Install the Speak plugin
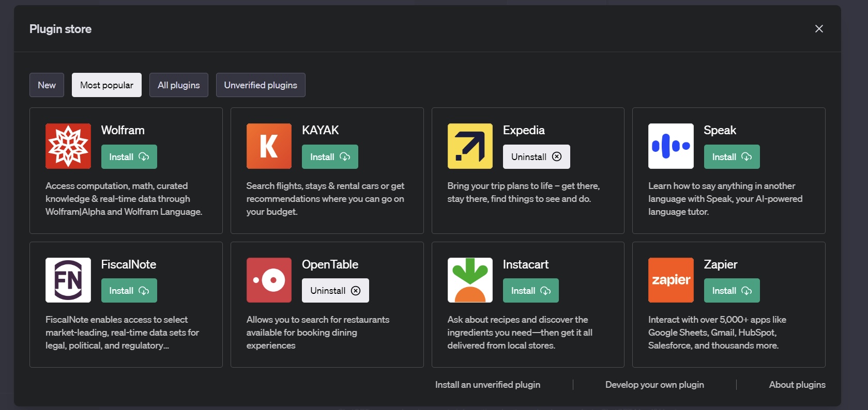The image size is (868, 410). point(732,157)
